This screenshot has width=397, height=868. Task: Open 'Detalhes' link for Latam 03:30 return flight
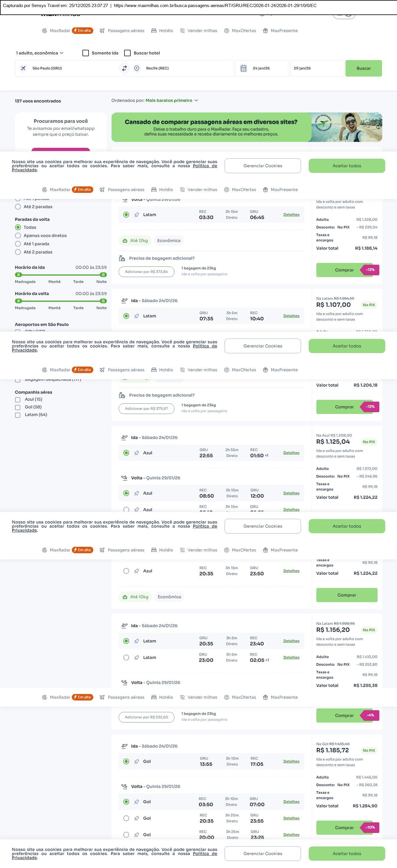[291, 215]
